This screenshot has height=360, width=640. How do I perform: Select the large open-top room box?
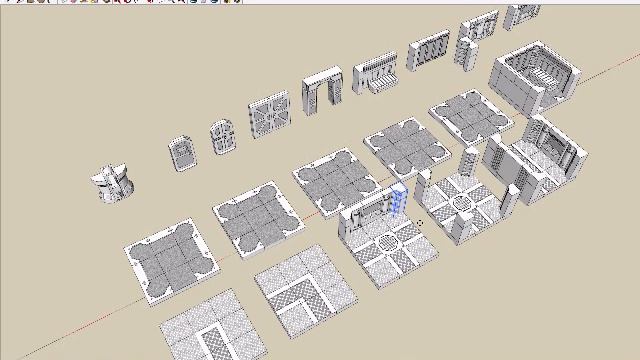click(535, 78)
